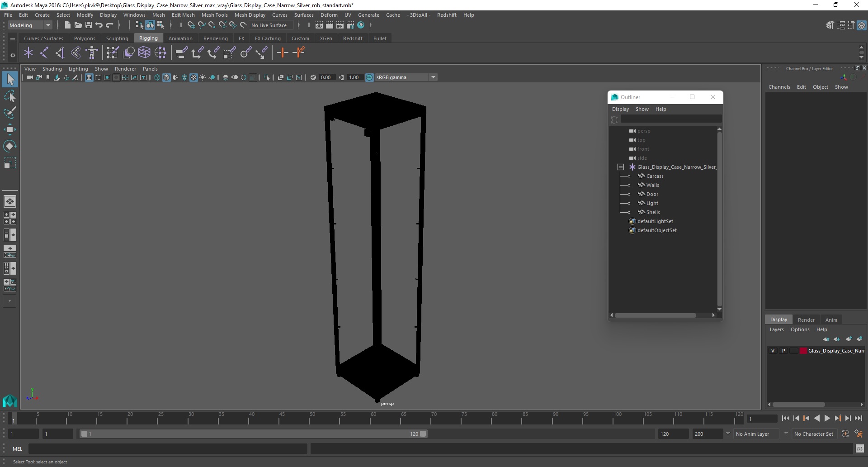The height and width of the screenshot is (467, 868).
Task: Choose the Scale tool in toolbox
Action: pyautogui.click(x=10, y=163)
